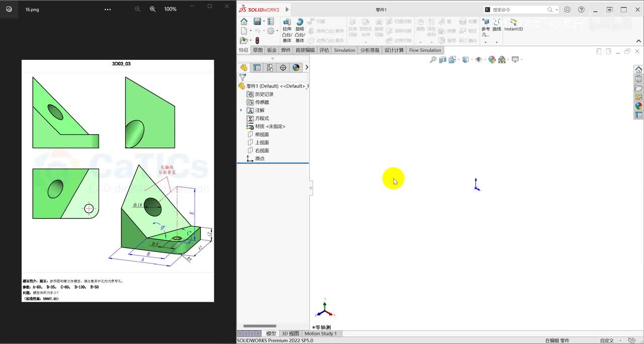This screenshot has width=644, height=344.
Task: Select the 3D 视图 bottom tab
Action: (290, 333)
